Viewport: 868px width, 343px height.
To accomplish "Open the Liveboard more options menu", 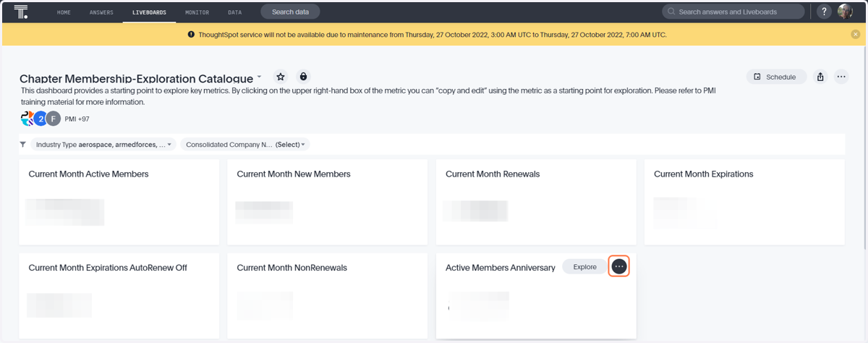I will pyautogui.click(x=841, y=77).
